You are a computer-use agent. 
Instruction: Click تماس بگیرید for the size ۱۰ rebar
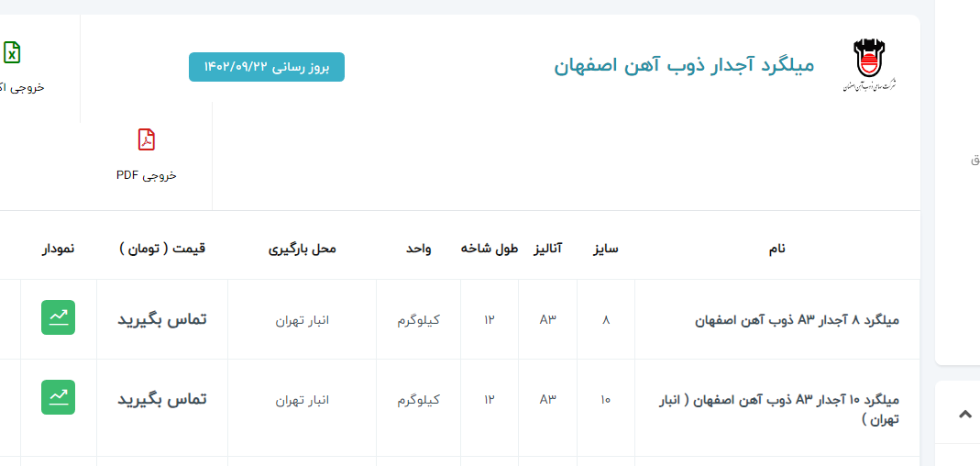pyautogui.click(x=162, y=399)
